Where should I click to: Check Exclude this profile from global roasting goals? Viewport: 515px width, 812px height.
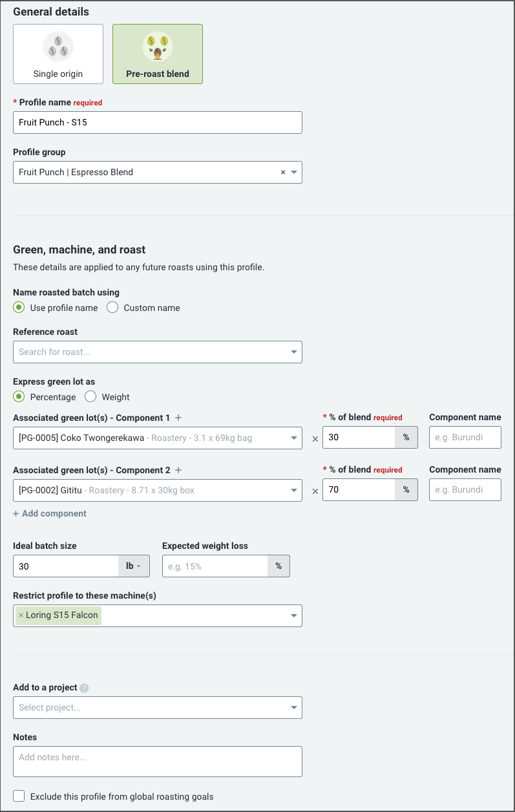[x=19, y=796]
